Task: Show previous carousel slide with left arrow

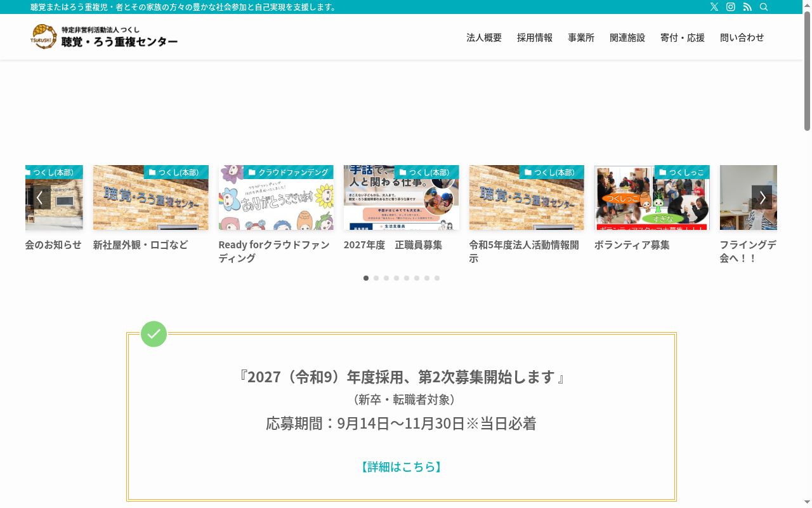Action: pos(39,197)
